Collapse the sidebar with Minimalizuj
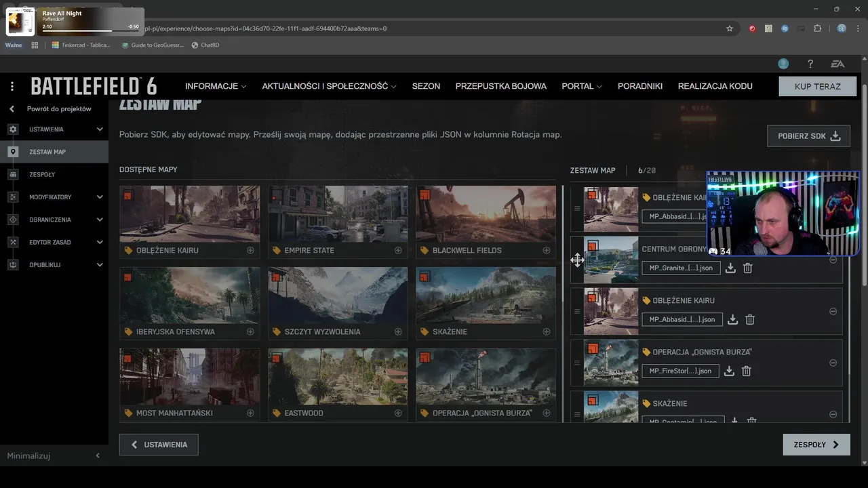Image resolution: width=868 pixels, height=488 pixels. (54, 455)
